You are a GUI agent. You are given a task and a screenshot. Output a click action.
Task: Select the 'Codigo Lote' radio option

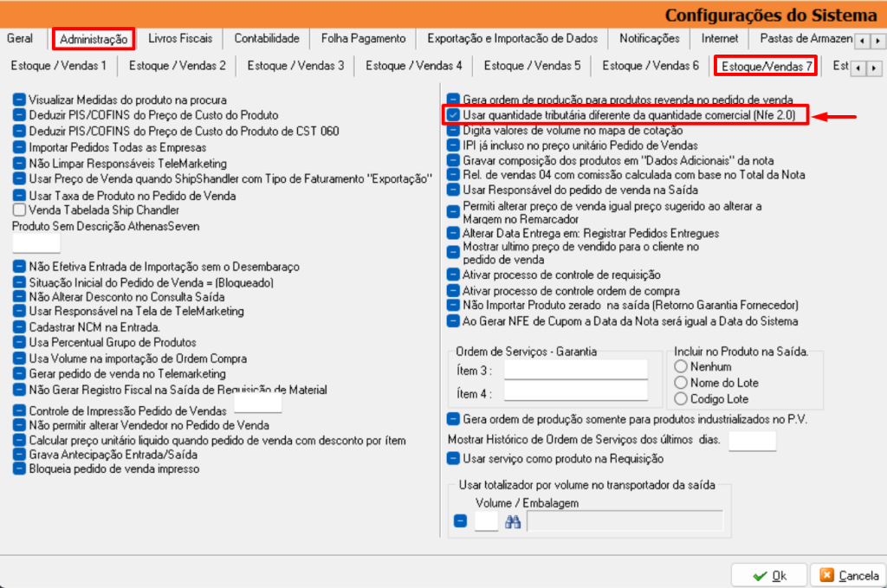[x=681, y=399]
